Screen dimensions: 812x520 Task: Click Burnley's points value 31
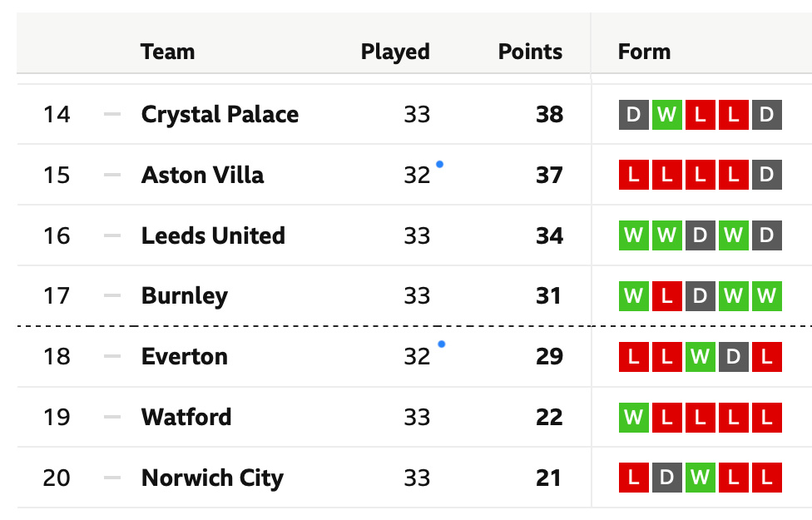548,296
